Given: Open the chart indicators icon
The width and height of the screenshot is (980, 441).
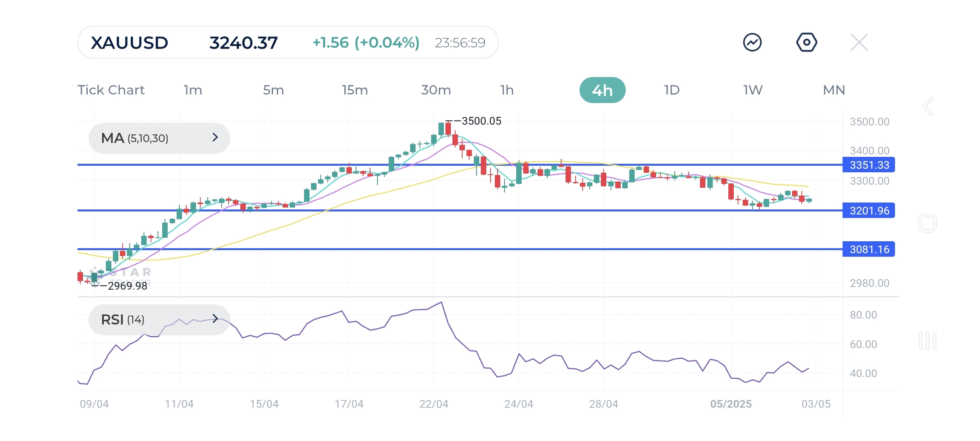Looking at the screenshot, I should click(752, 43).
